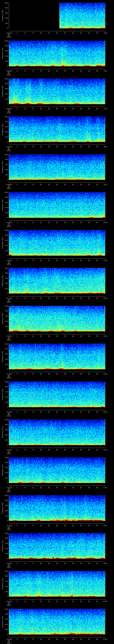Viewport: 114px width, 644px height.
Task: Click bright vertical streak near 39s in 6:19:00 panel
Action: tap(72, 584)
